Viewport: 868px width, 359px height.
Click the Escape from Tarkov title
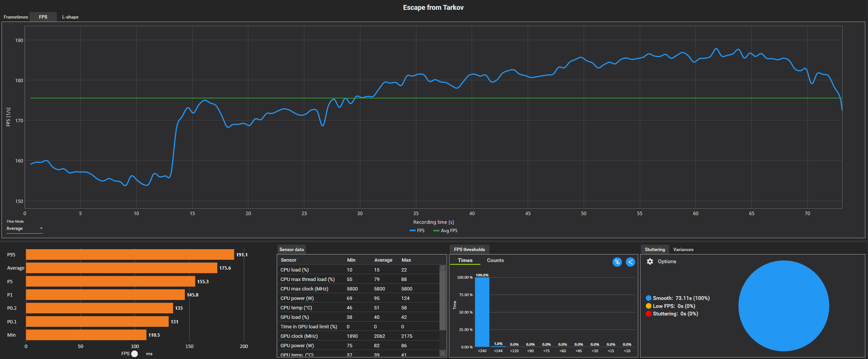click(x=433, y=8)
